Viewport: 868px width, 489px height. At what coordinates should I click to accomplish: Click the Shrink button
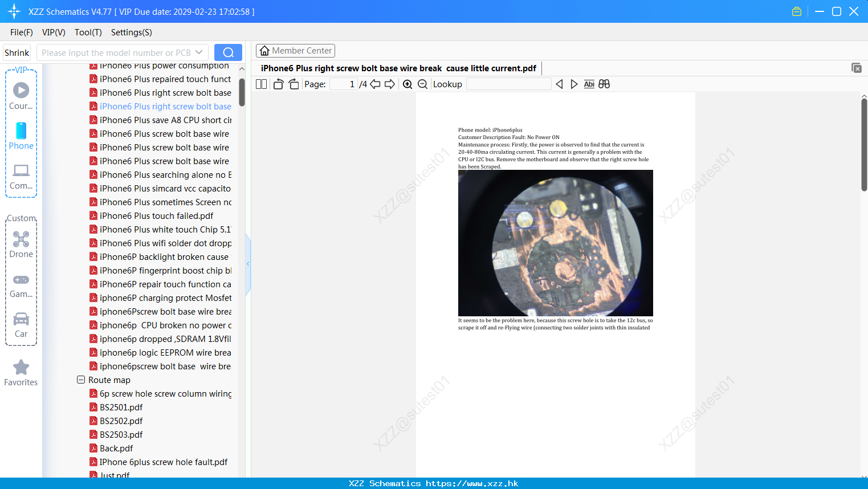[x=17, y=52]
